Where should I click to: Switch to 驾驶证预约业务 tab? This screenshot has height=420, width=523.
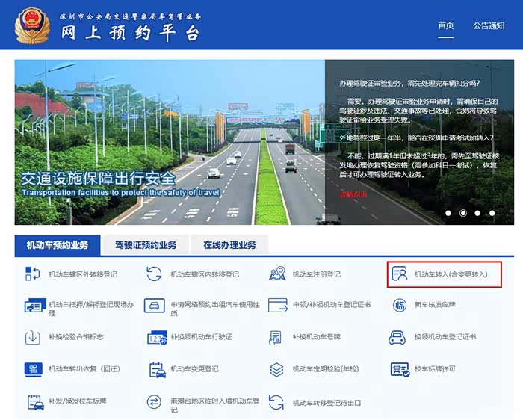click(146, 245)
